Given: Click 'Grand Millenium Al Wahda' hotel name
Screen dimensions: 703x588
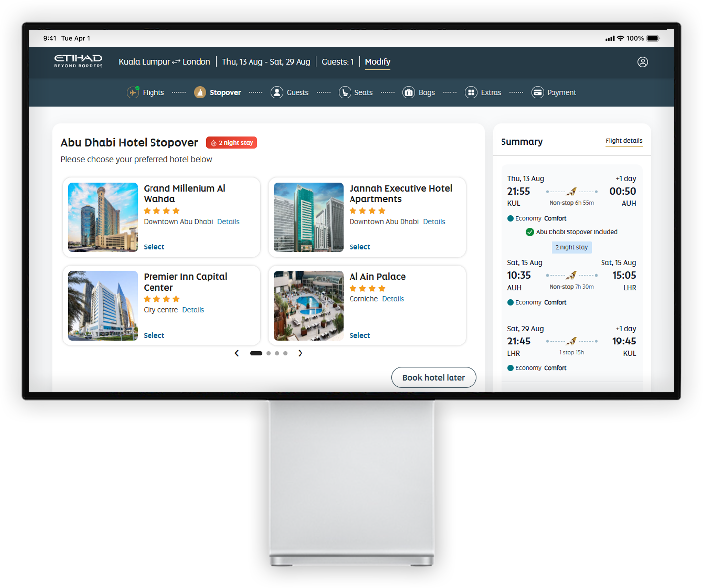Looking at the screenshot, I should 184,194.
